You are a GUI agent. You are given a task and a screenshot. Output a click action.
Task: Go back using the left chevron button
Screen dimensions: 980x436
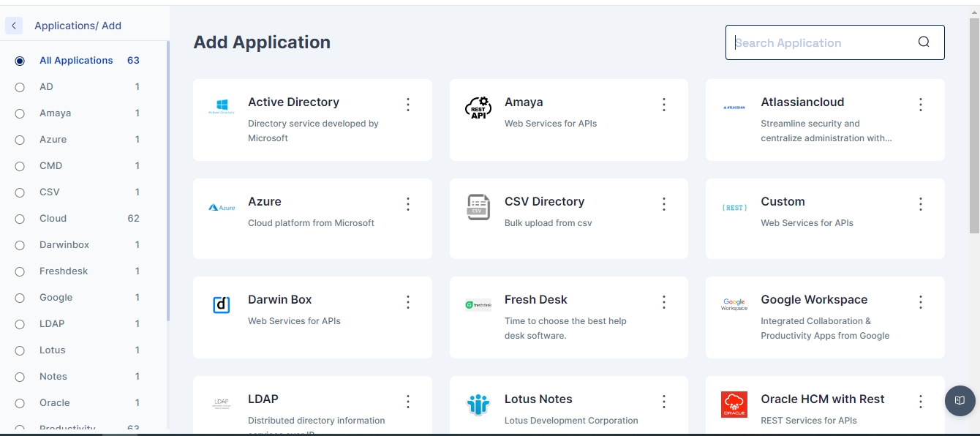coord(14,26)
